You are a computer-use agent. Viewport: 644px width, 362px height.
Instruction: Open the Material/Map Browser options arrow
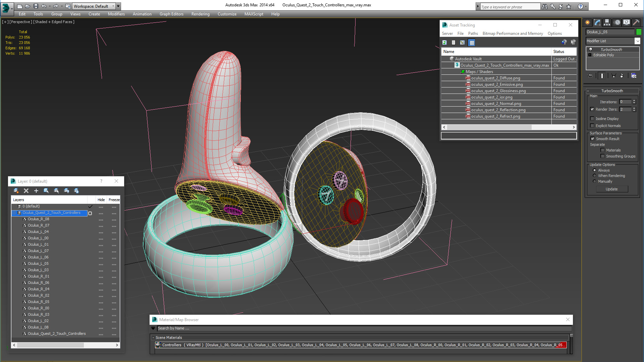[x=153, y=328]
